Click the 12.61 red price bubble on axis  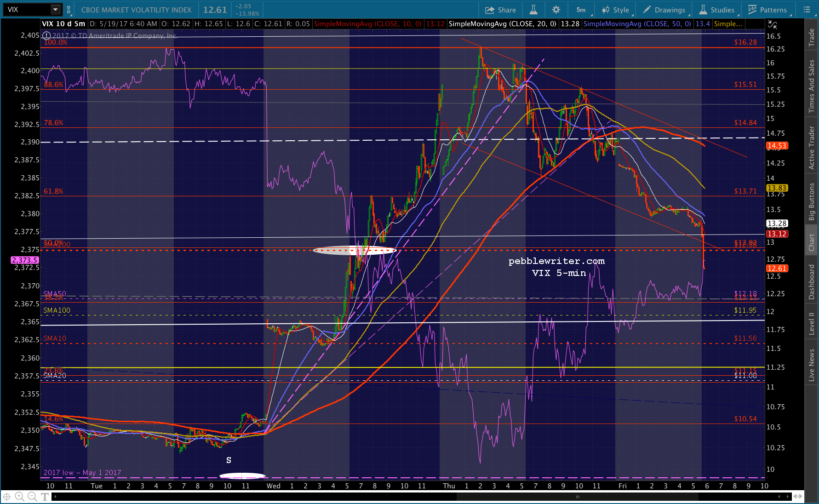pyautogui.click(x=777, y=268)
